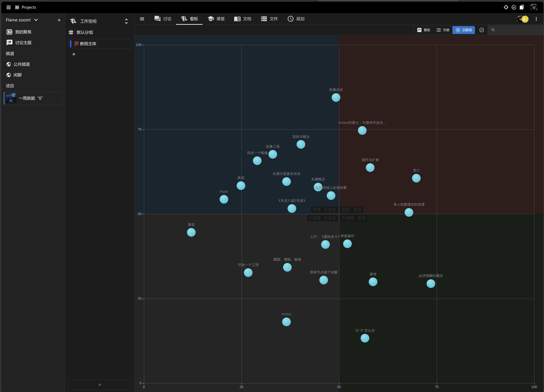Switch to 看板 view mode

tap(424, 30)
